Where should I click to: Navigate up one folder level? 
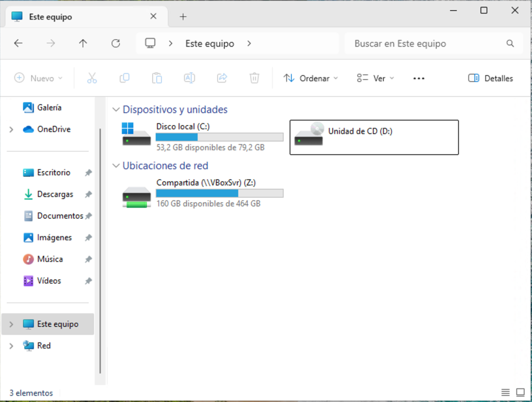[x=83, y=43]
